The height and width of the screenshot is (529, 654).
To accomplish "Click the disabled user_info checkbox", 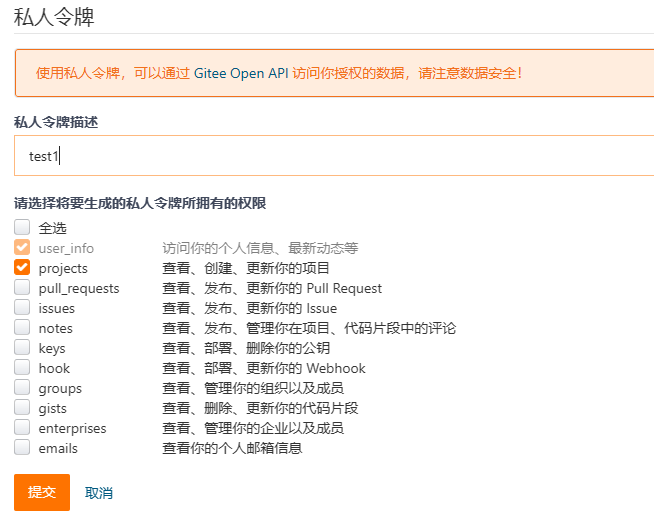I will pos(22,248).
